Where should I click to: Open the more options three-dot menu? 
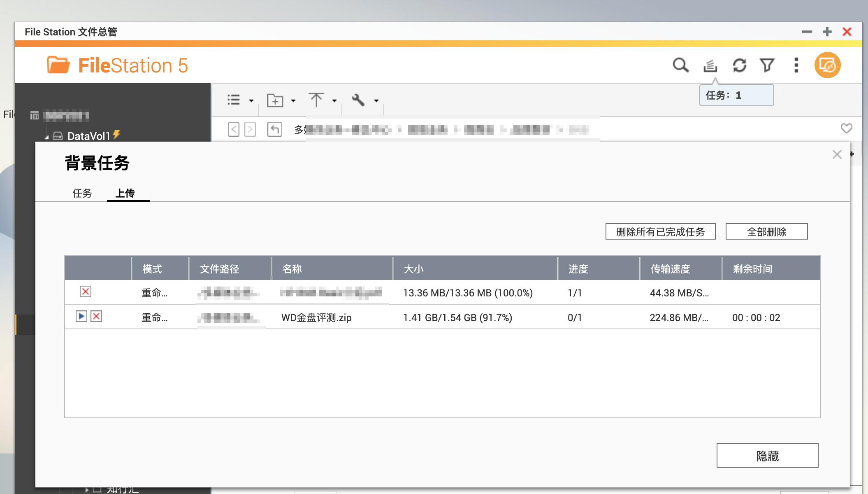(x=796, y=65)
